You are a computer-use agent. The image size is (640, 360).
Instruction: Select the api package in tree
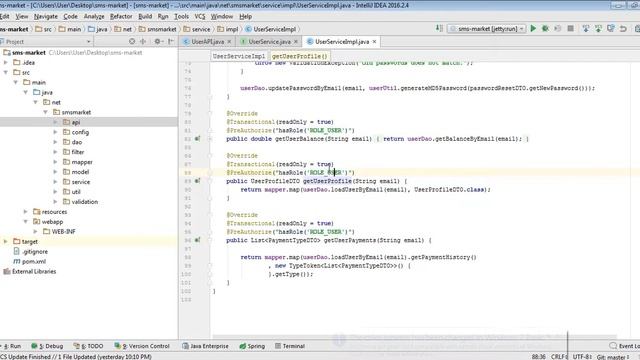76,122
